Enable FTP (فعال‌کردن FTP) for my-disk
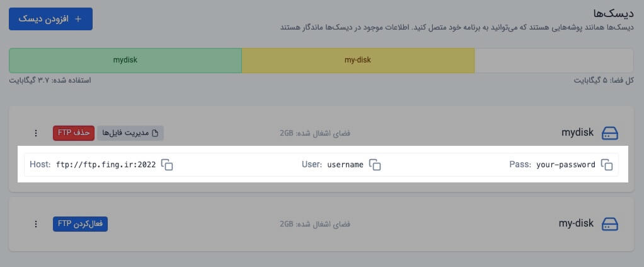 point(81,224)
